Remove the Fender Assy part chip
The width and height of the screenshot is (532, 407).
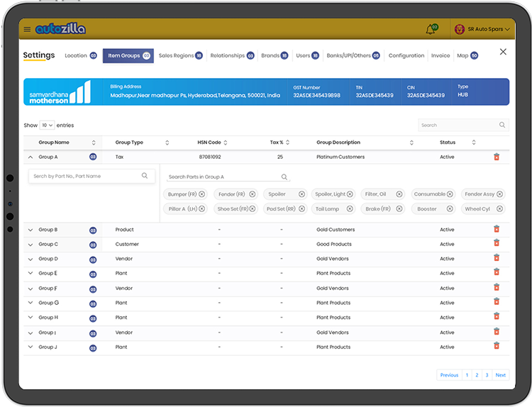click(x=500, y=194)
